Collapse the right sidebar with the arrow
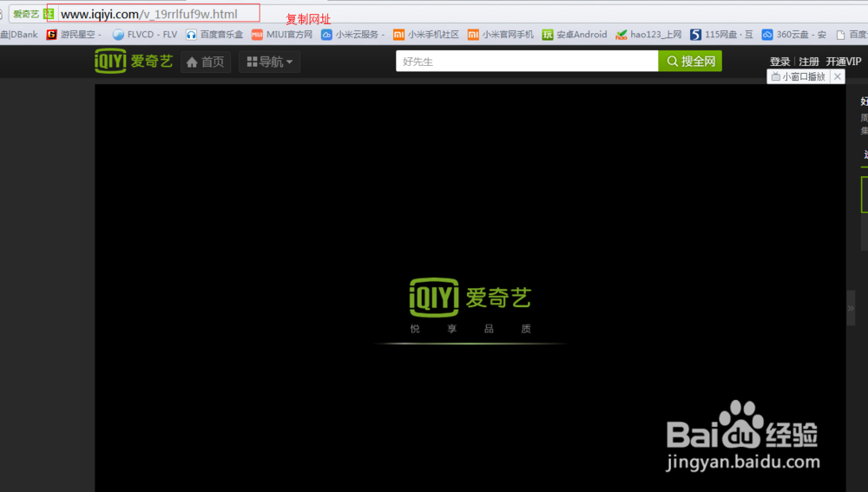The height and width of the screenshot is (492, 868). (851, 308)
